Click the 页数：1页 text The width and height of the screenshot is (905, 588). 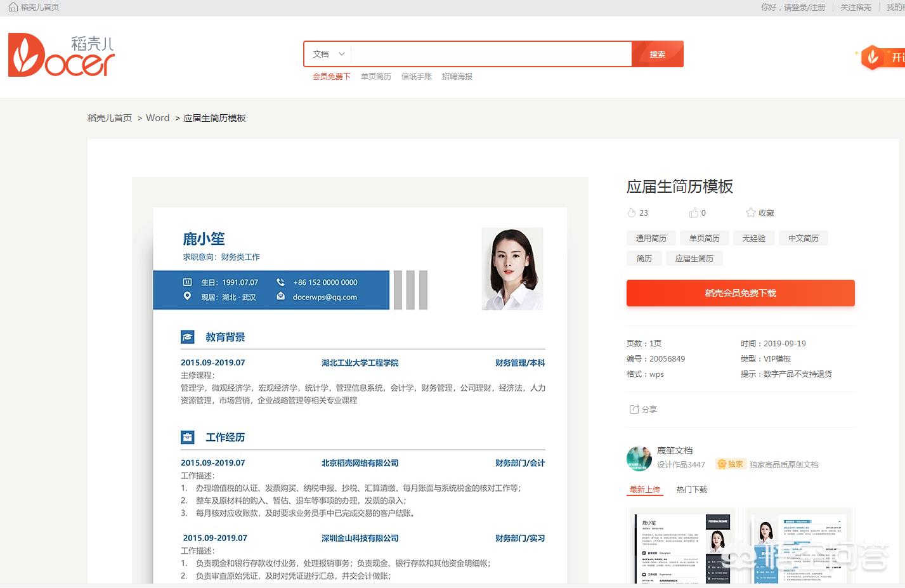click(644, 343)
